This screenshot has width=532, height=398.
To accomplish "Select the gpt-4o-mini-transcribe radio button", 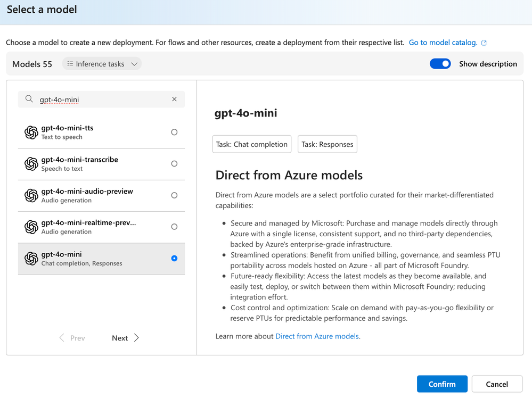I will coord(174,164).
